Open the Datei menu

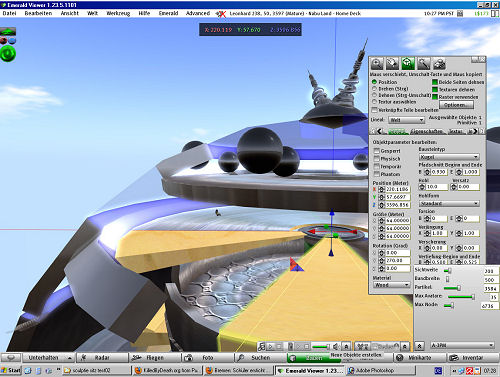[9, 13]
